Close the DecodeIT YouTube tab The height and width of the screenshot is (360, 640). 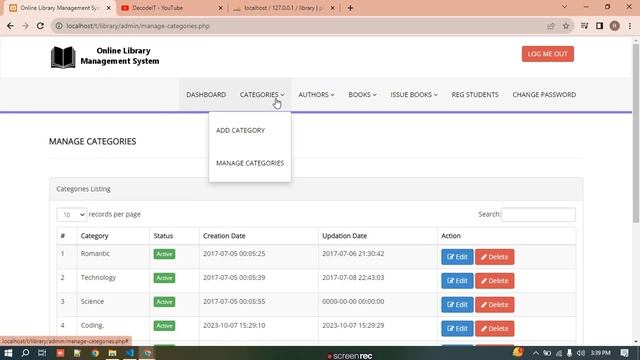point(220,8)
